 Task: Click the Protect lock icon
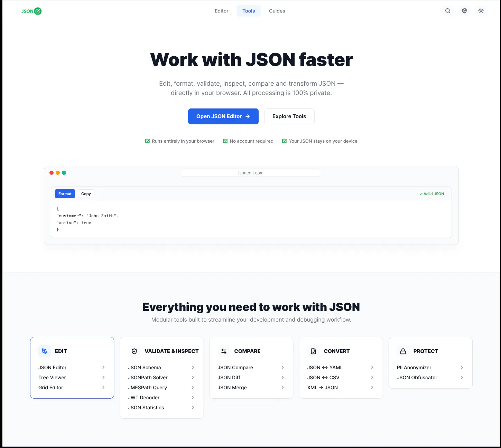403,351
